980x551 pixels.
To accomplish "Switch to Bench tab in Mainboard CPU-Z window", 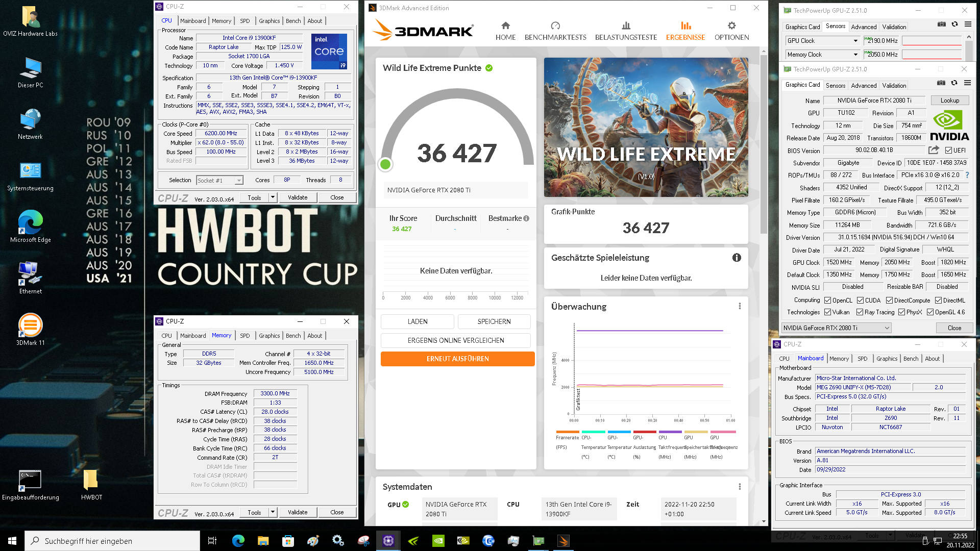I will coord(911,359).
